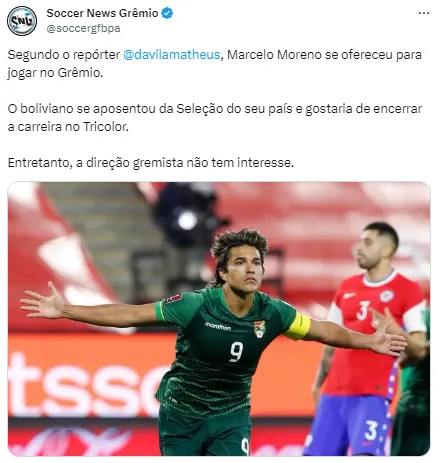Open the SNG profile avatar
This screenshot has width=440, height=463.
click(22, 21)
